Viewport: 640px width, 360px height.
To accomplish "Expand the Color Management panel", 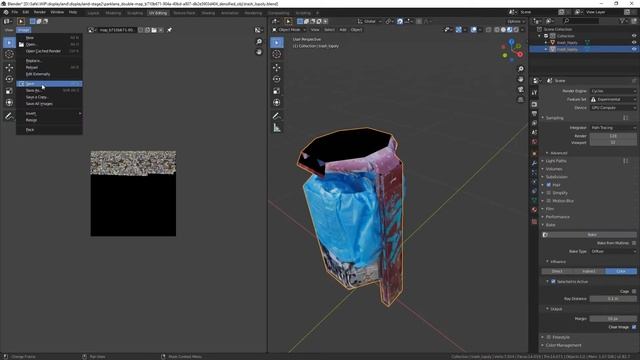I will 563,345.
